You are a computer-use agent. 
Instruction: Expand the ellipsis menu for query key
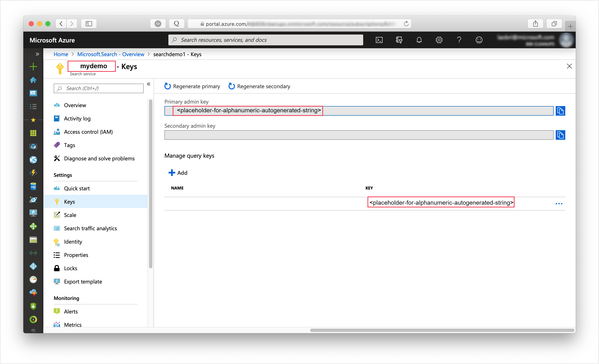(559, 203)
